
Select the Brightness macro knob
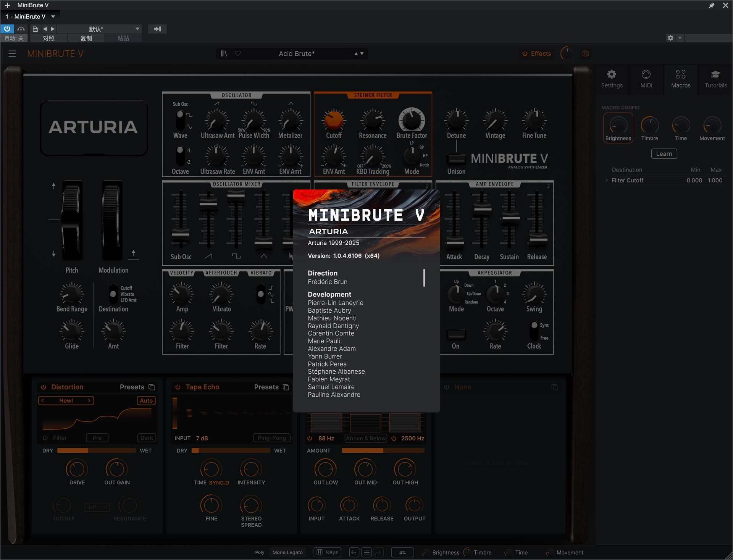pyautogui.click(x=618, y=125)
